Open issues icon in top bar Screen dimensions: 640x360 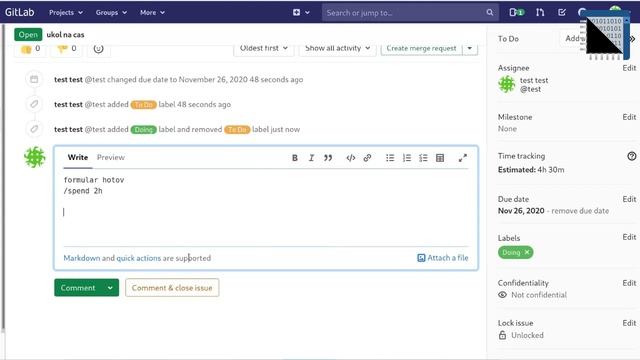coord(516,12)
